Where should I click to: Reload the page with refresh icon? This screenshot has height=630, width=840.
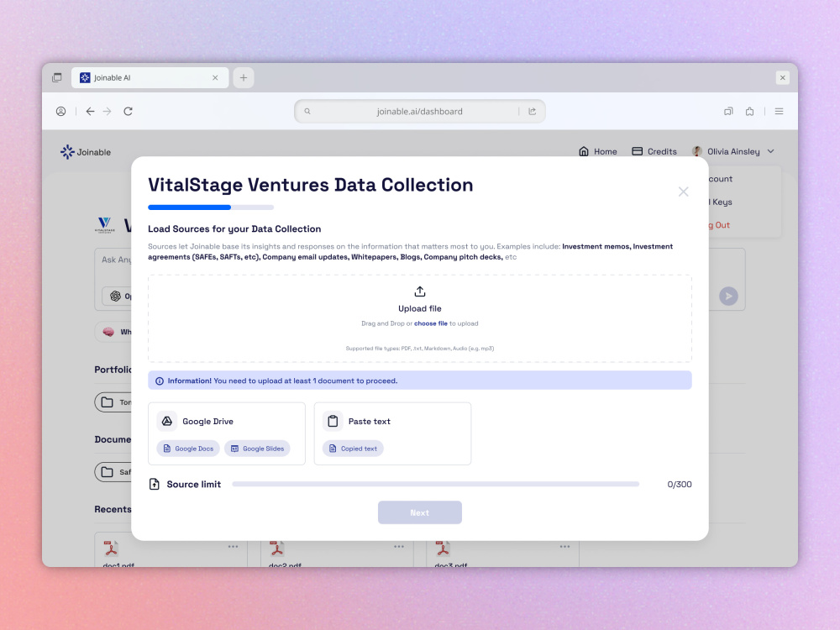point(128,112)
